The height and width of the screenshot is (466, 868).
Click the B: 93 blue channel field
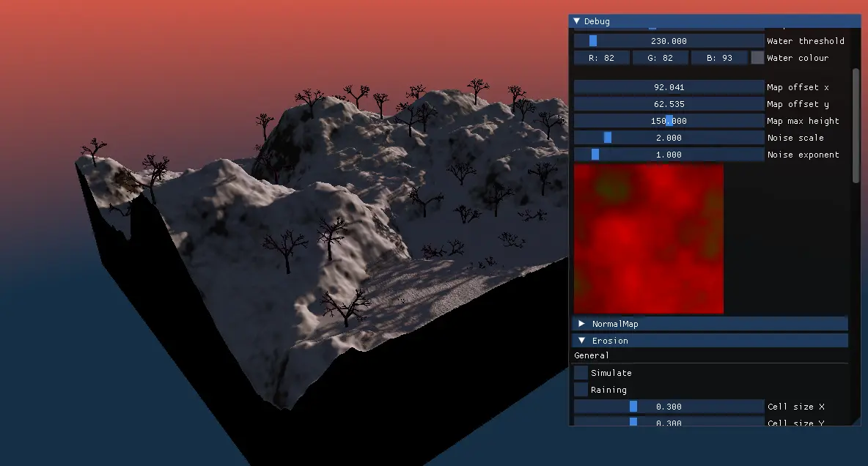718,58
